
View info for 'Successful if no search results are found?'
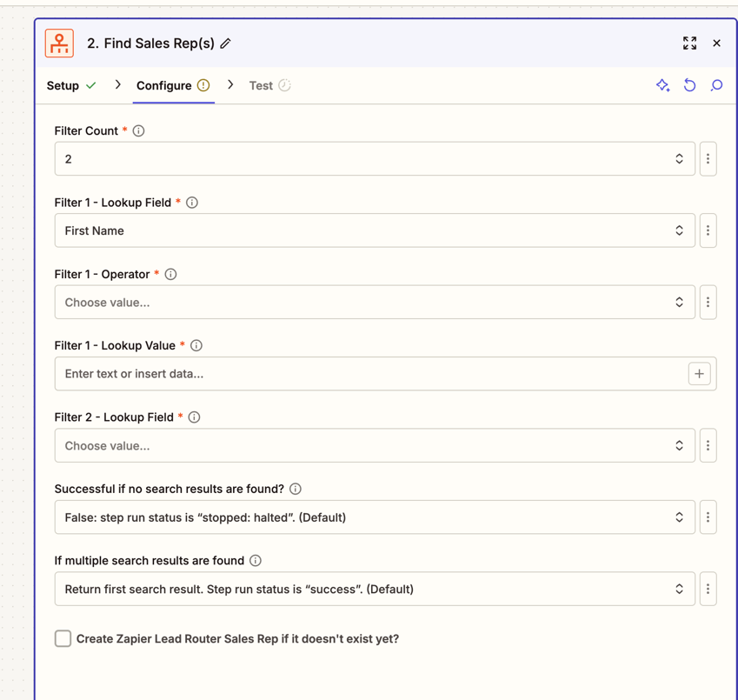(x=295, y=489)
